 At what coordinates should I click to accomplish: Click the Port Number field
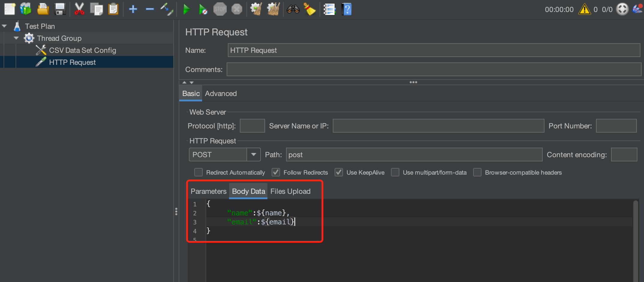(616, 126)
